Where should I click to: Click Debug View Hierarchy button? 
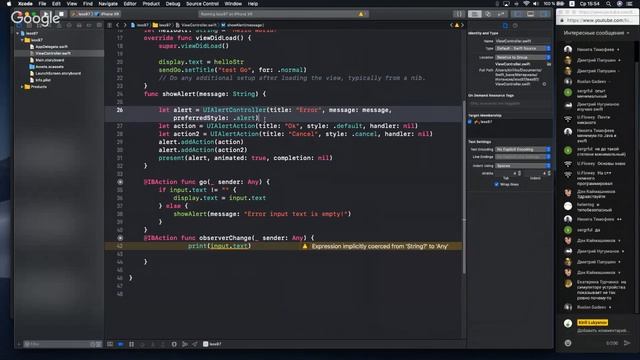tap(174, 344)
